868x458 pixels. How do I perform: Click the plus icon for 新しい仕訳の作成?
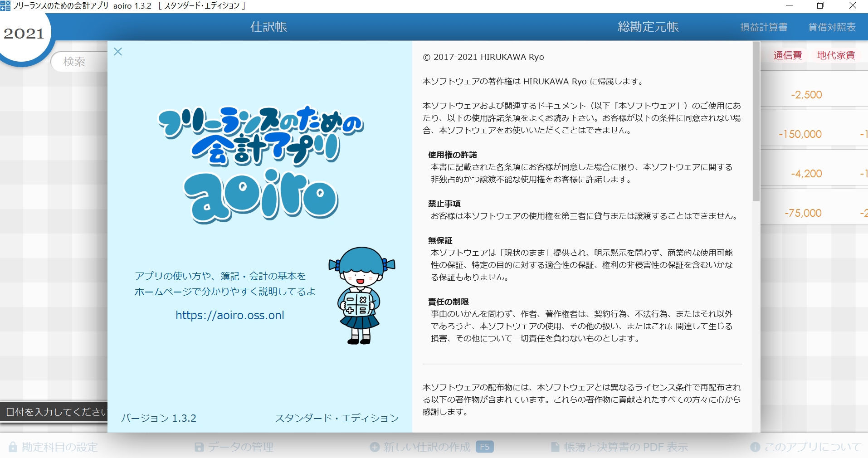tap(375, 447)
